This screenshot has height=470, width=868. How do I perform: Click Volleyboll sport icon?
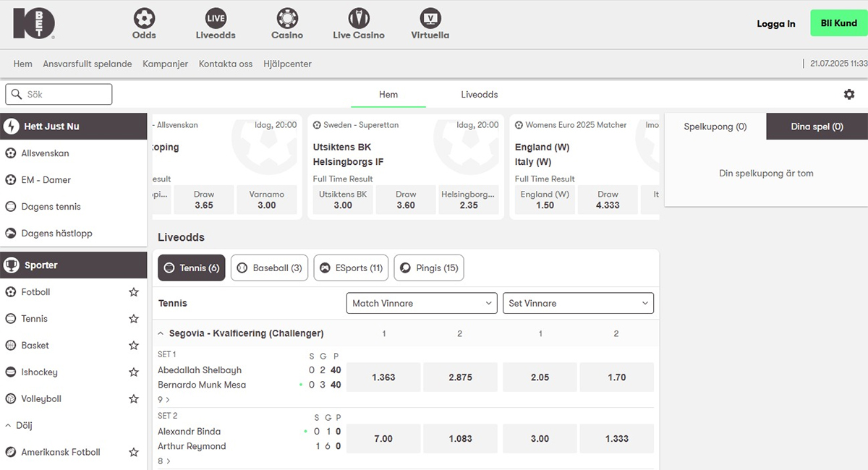[x=11, y=399]
